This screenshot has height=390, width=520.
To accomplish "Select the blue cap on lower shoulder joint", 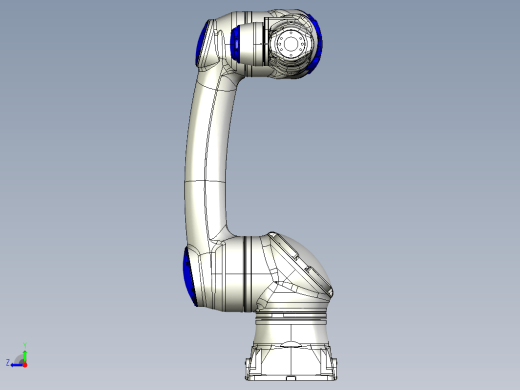I will click(x=189, y=277).
